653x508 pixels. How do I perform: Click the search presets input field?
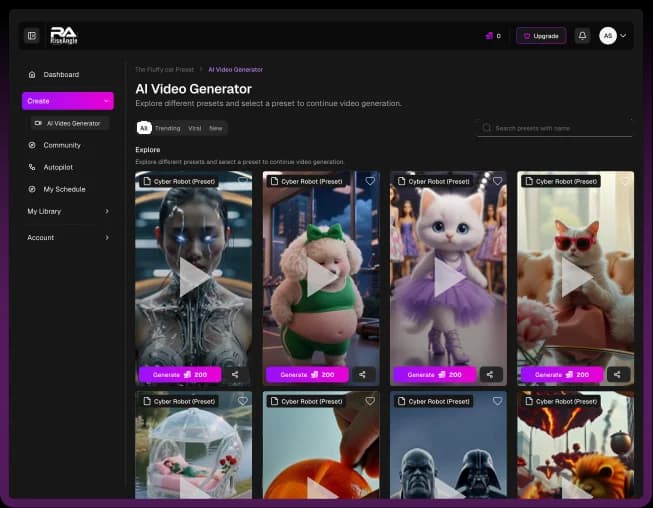[x=560, y=128]
